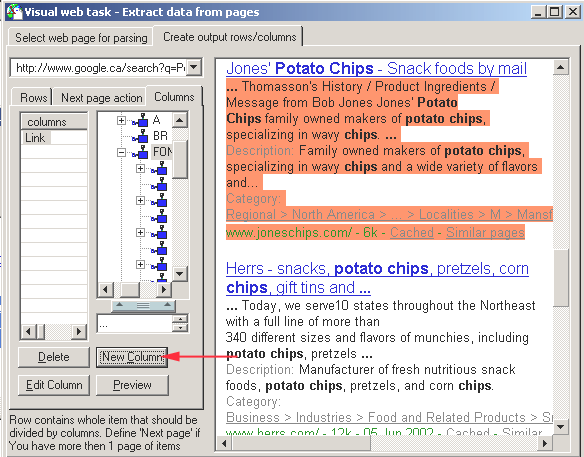Open the Next page action tab
Image resolution: width=584 pixels, height=457 pixels.
pyautogui.click(x=101, y=98)
